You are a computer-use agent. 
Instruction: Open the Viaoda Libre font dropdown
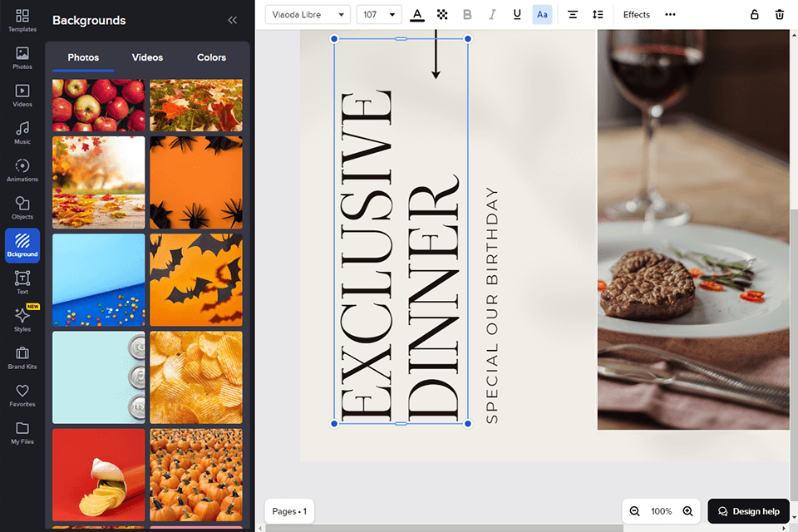308,15
